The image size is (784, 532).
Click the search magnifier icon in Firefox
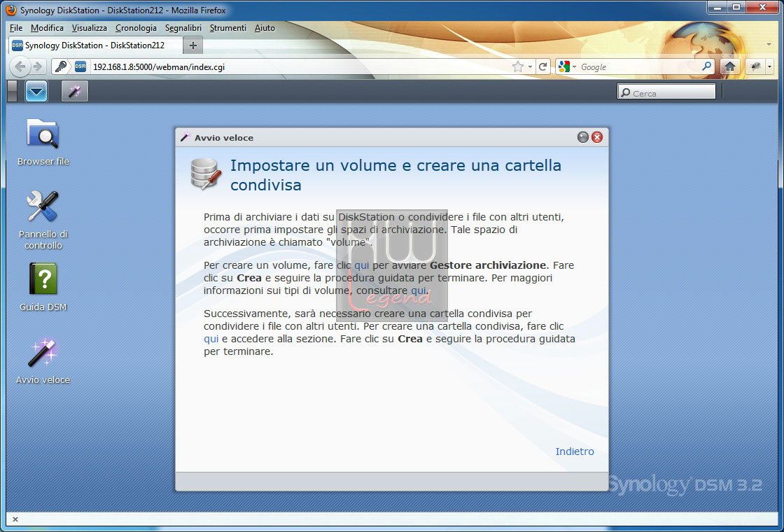(706, 66)
